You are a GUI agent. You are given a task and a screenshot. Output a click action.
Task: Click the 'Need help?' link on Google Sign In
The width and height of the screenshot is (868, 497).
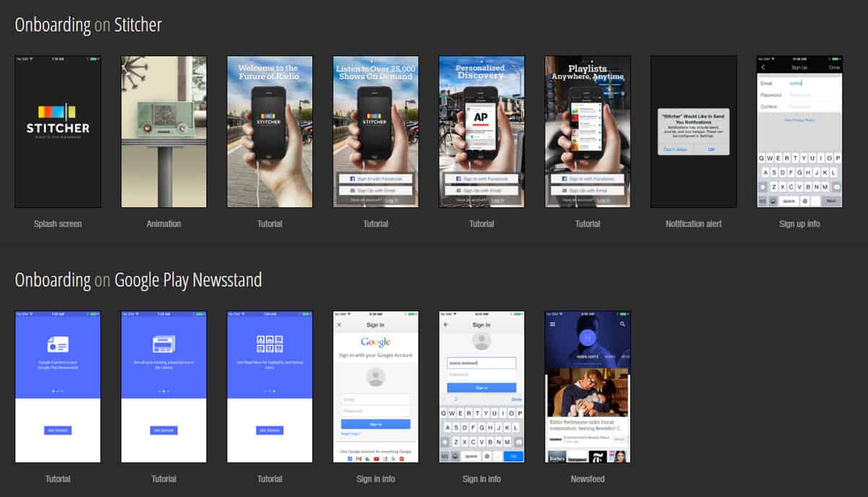click(x=350, y=434)
